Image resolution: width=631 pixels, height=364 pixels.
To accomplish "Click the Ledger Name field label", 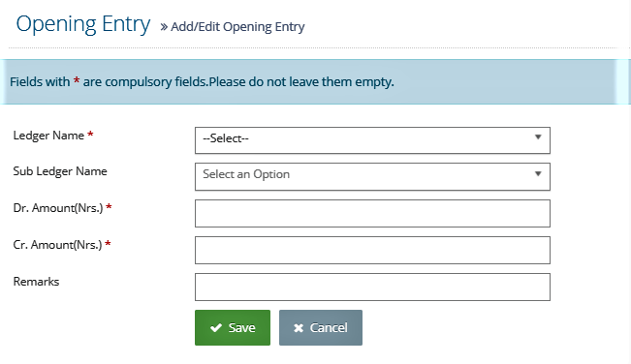I will (x=48, y=136).
